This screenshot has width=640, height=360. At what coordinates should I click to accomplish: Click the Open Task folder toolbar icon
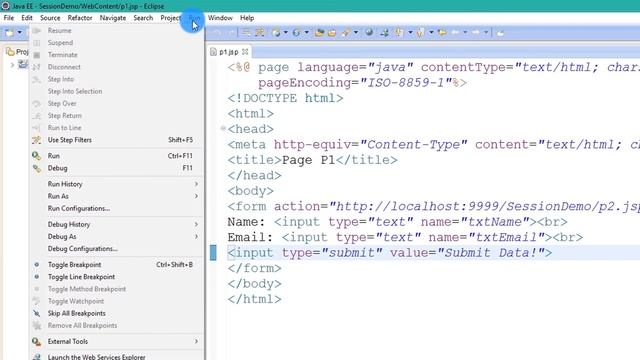coord(332,32)
